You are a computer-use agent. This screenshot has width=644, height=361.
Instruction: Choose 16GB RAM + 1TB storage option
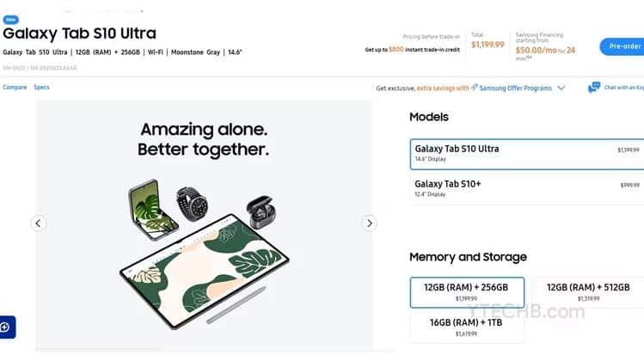click(x=467, y=327)
